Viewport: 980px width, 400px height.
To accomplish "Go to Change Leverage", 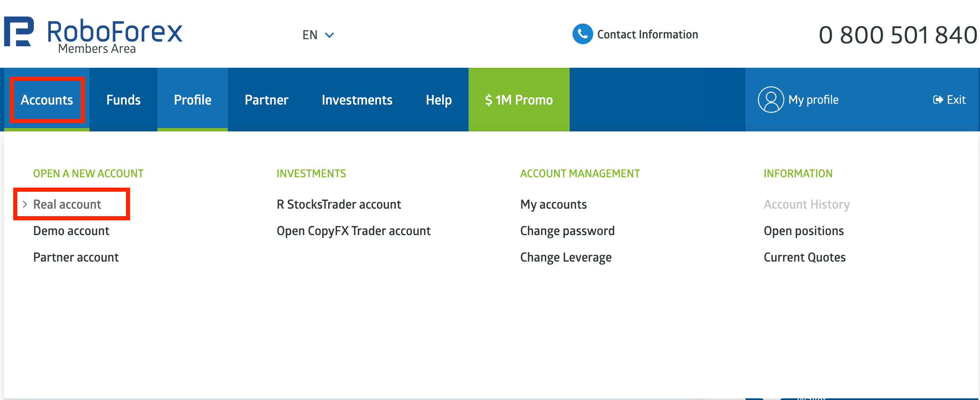I will 566,257.
